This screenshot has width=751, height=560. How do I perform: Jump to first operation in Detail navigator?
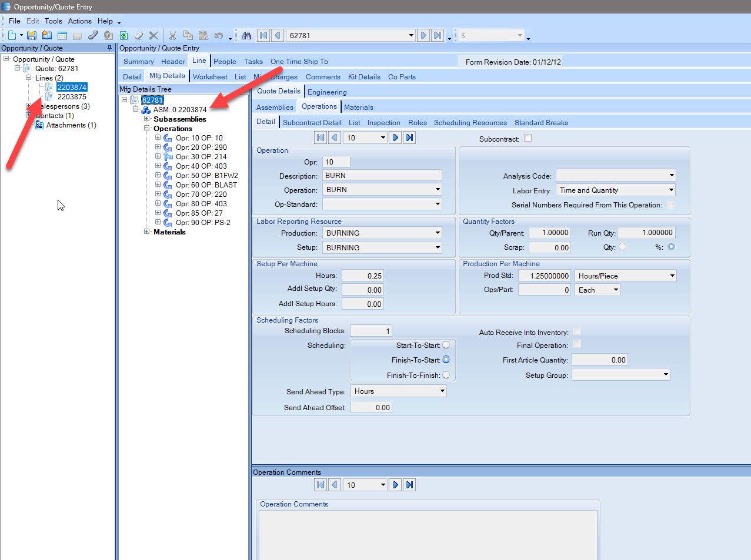(321, 138)
